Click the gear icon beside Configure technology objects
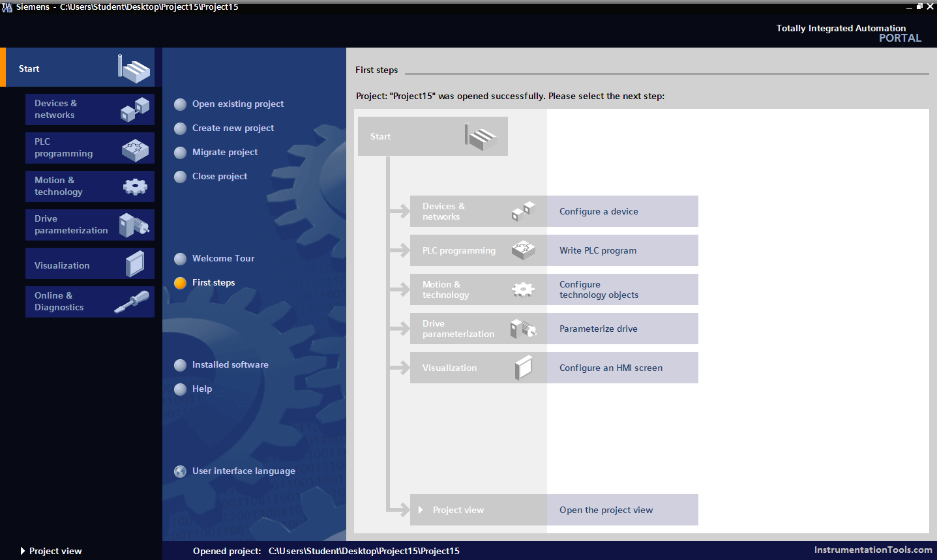 click(523, 289)
